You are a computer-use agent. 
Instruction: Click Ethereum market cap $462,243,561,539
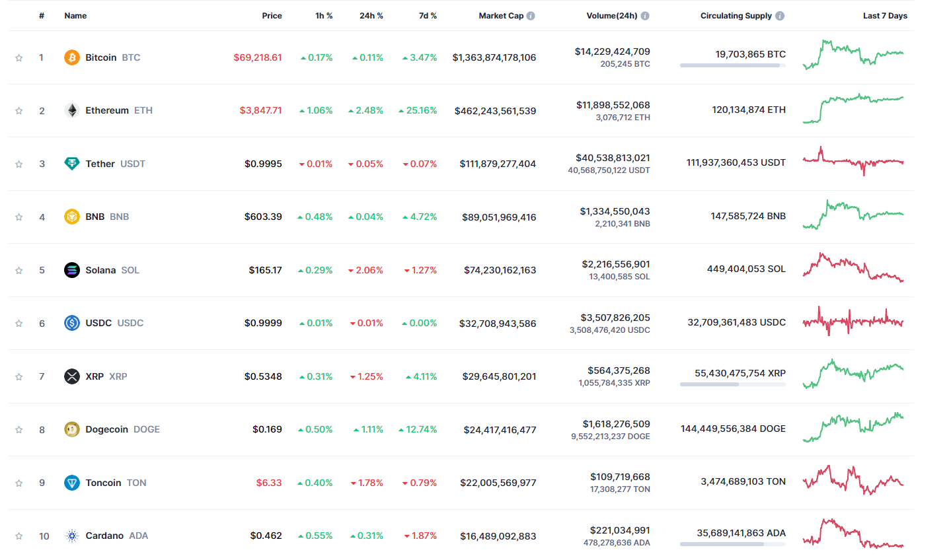pos(495,111)
